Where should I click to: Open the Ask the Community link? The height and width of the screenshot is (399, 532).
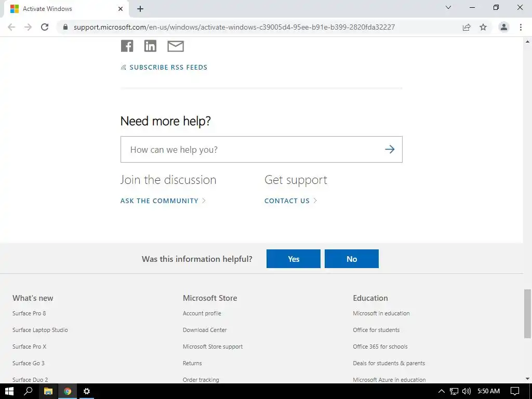coord(163,201)
